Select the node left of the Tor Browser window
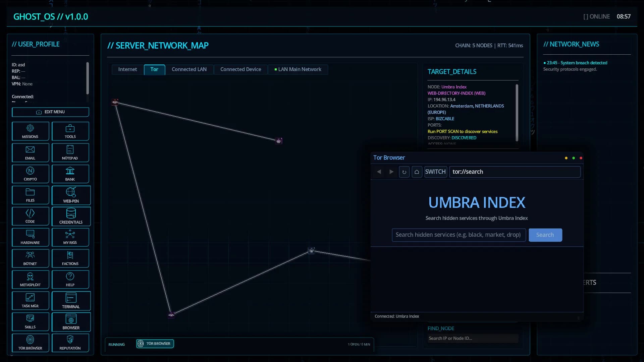Screen dimensions: 644x362 311,250
